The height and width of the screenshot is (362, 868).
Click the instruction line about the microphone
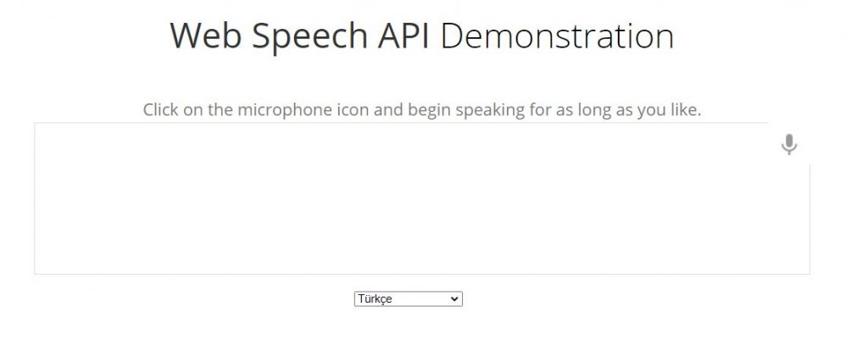point(422,109)
